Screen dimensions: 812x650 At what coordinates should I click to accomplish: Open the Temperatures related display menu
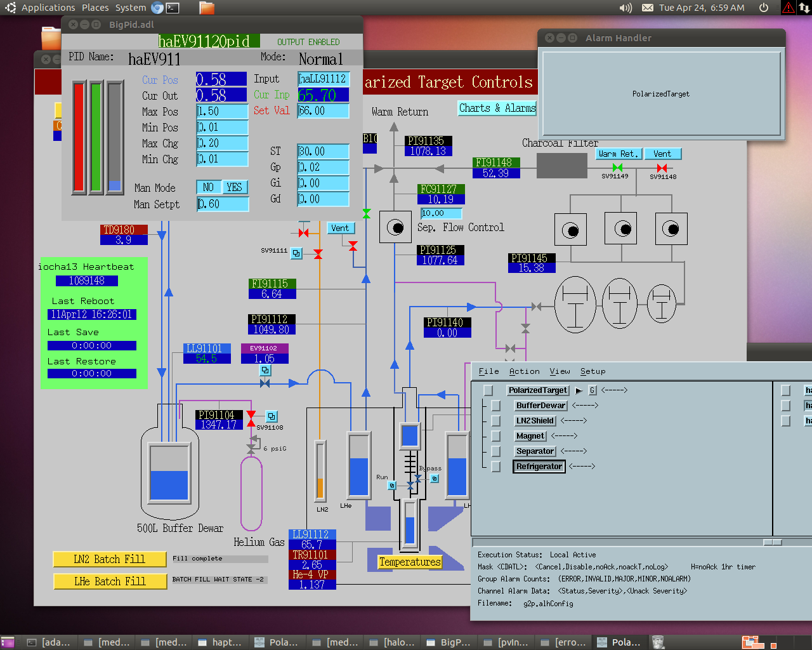click(410, 562)
